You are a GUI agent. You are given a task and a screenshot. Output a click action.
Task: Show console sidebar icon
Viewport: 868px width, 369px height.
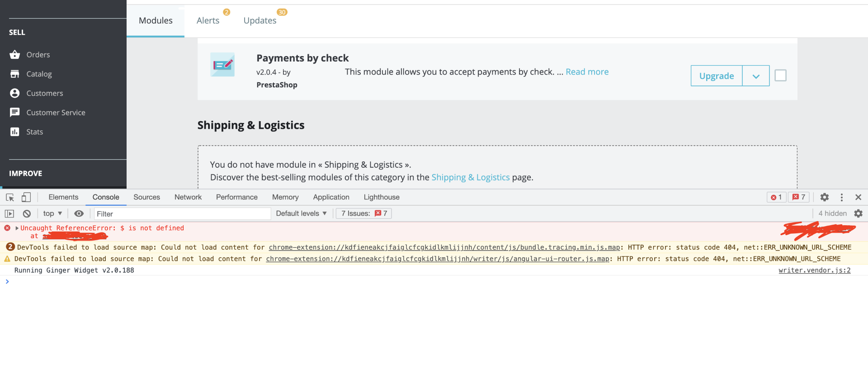(x=9, y=213)
